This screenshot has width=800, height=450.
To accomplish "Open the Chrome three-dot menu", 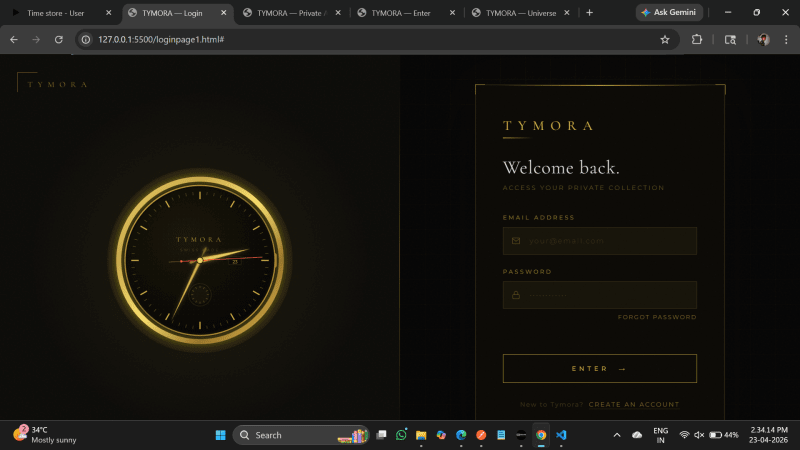I will tap(786, 39).
